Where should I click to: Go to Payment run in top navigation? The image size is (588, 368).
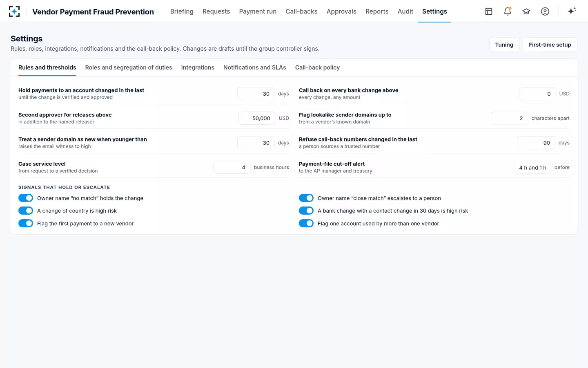[258, 11]
